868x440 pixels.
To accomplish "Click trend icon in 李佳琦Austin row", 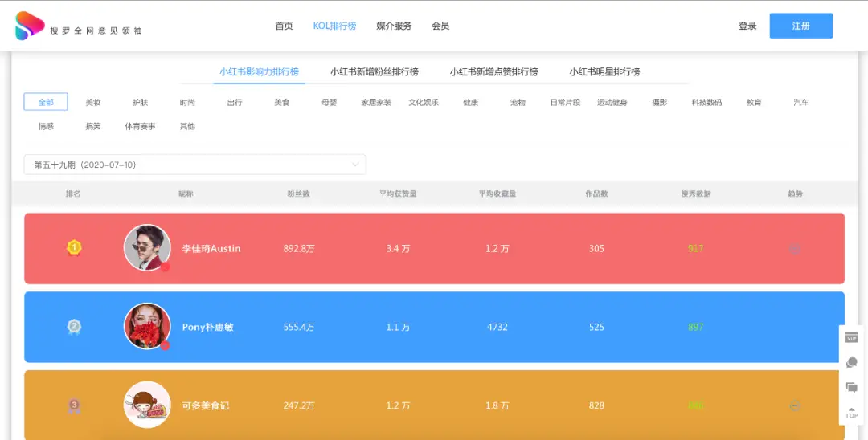I will 795,249.
